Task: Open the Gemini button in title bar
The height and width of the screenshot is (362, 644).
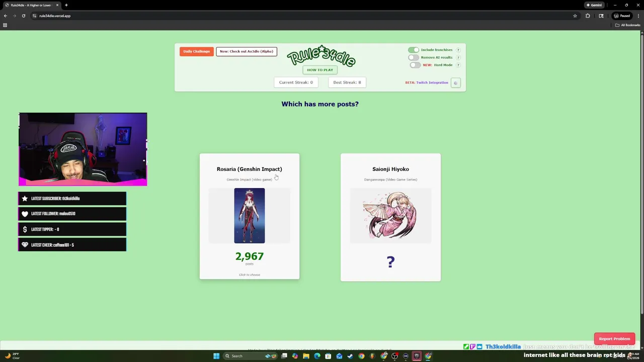Action: (594, 5)
